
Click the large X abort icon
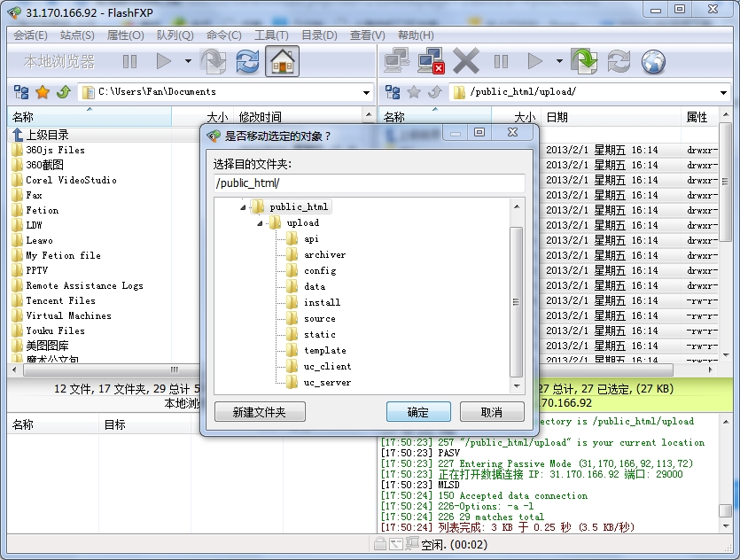click(465, 61)
